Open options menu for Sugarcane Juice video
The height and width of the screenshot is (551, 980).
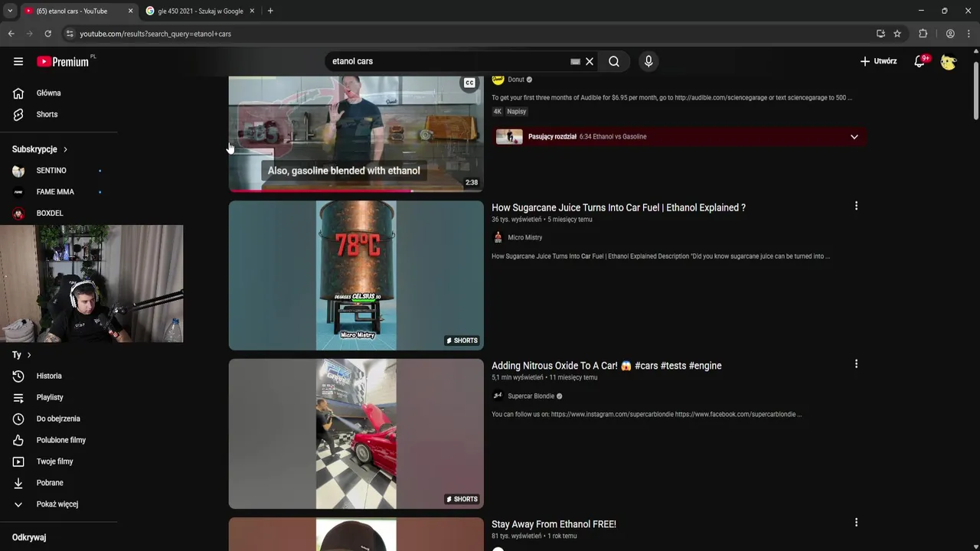pos(856,206)
